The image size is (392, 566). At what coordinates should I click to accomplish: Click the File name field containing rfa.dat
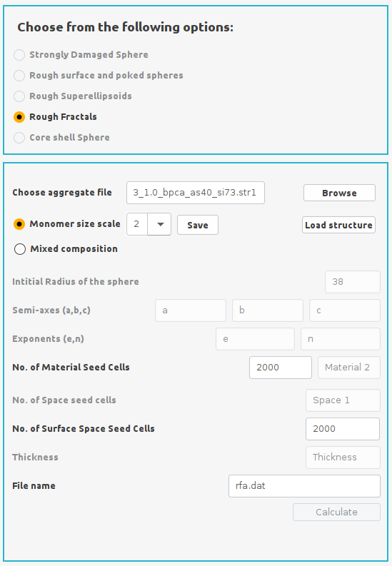tap(304, 486)
